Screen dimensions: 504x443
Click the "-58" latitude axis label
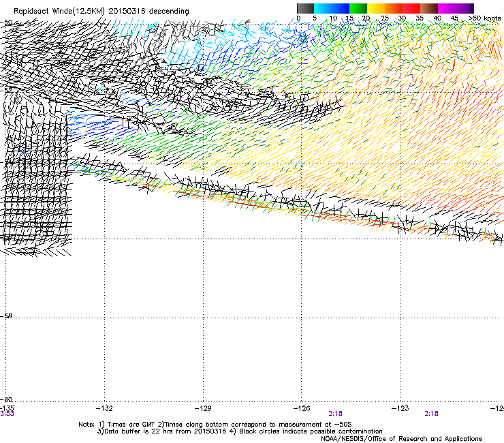coord(6,316)
